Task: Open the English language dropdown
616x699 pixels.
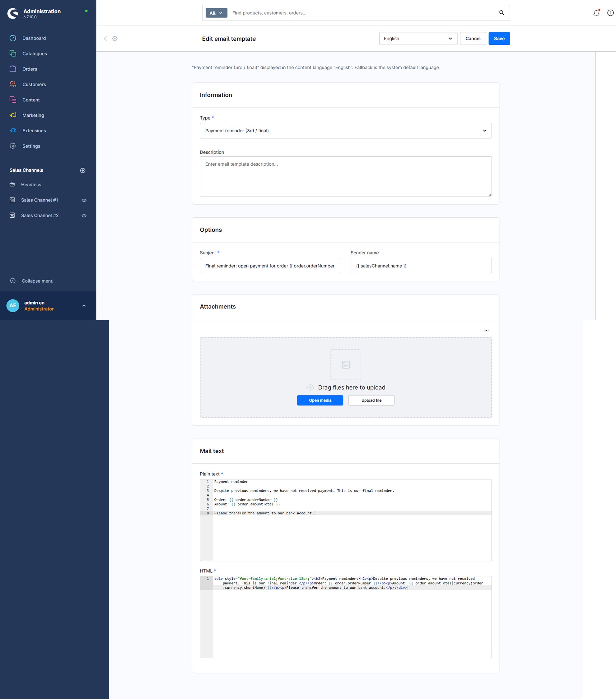Action: [x=418, y=38]
